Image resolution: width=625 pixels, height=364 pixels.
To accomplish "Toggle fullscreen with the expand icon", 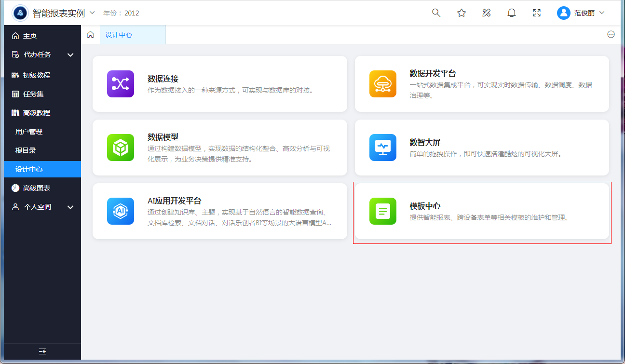I will 537,13.
